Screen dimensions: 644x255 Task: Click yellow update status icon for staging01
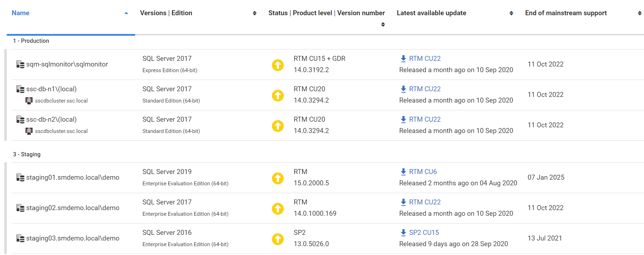(278, 178)
